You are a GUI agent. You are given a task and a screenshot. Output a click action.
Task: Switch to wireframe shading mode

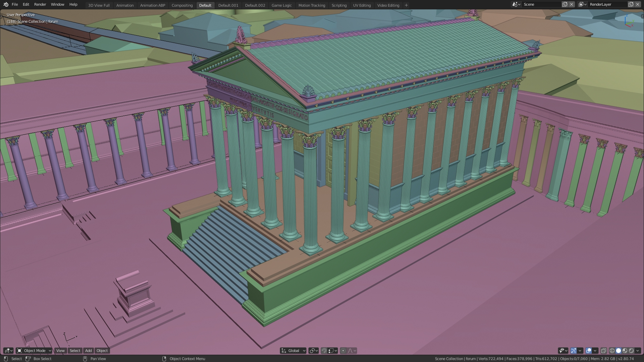(x=612, y=351)
